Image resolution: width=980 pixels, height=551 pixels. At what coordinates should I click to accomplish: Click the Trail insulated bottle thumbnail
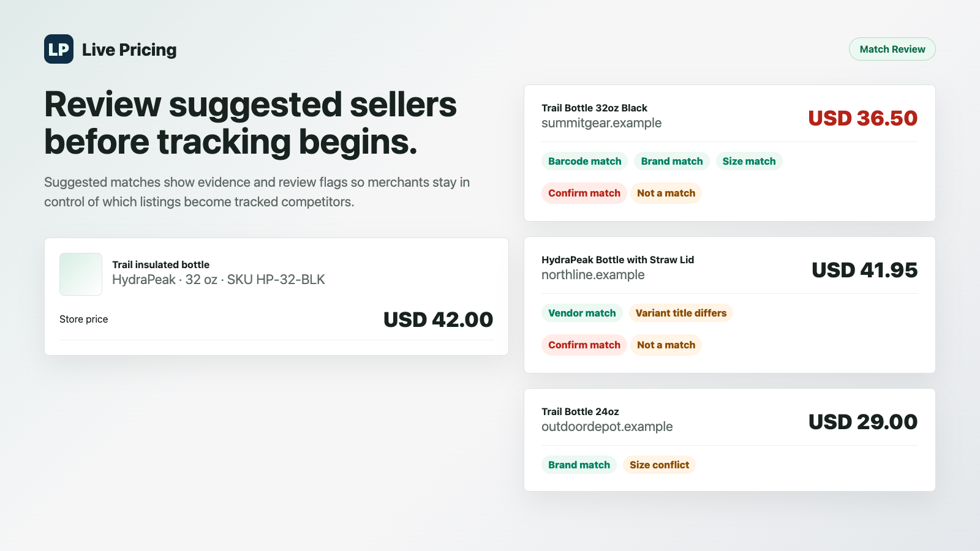click(81, 274)
